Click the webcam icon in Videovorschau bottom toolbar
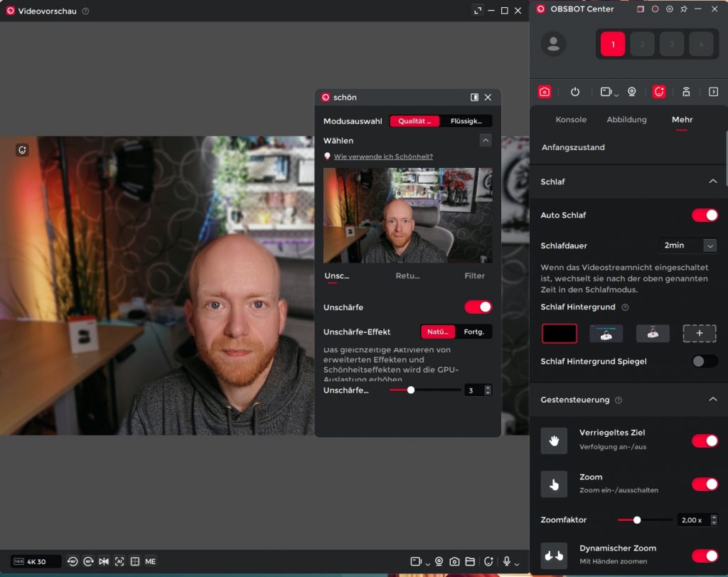 tap(439, 561)
